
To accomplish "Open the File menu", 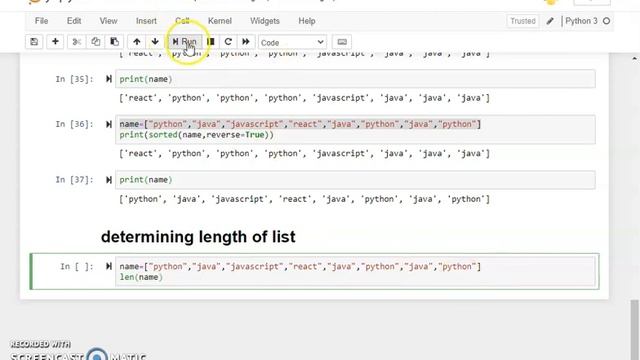I will tap(41, 21).
